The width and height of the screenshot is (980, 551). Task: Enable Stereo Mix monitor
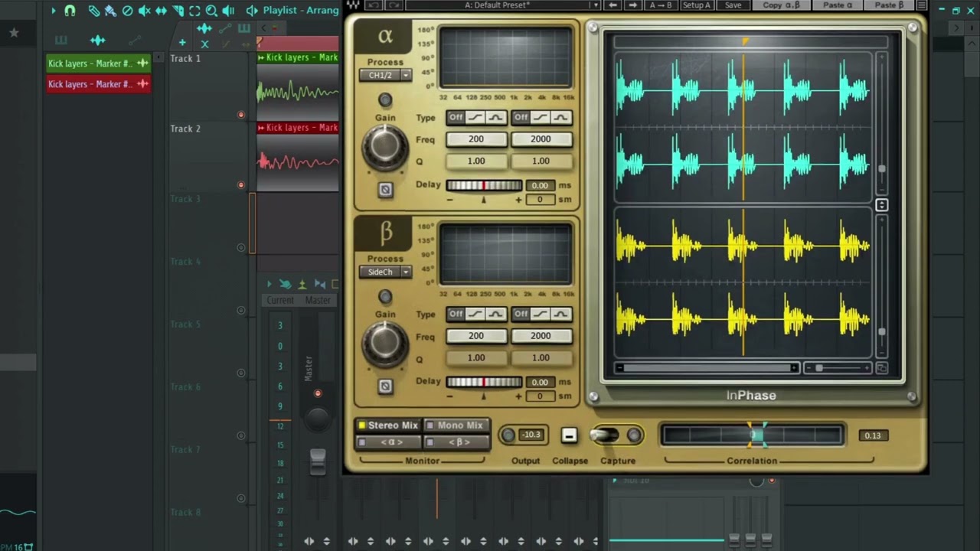coord(389,425)
